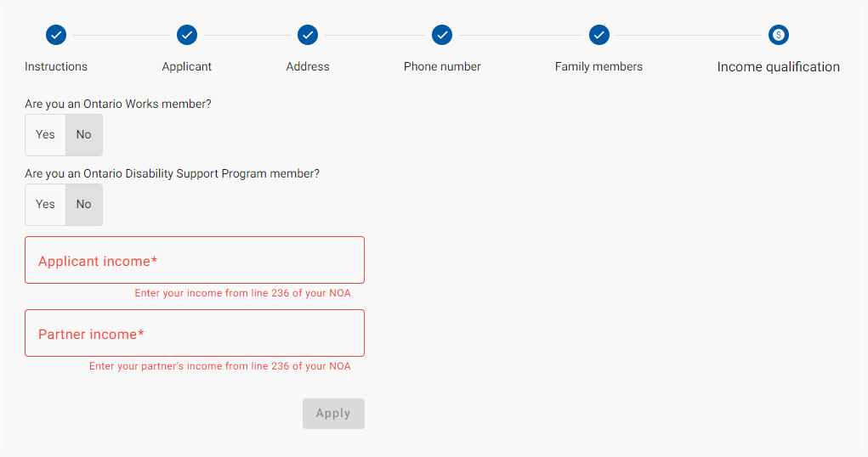The width and height of the screenshot is (868, 457).
Task: Focus the Applicant income field
Action: click(195, 261)
